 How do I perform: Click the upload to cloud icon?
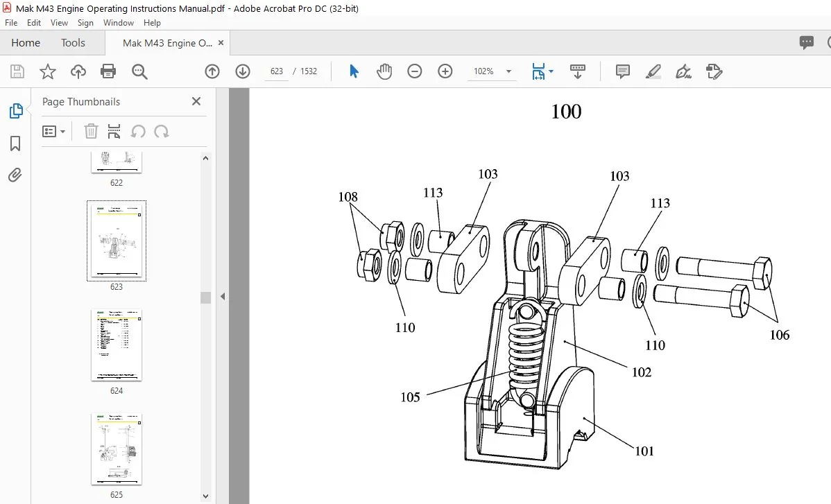click(78, 71)
